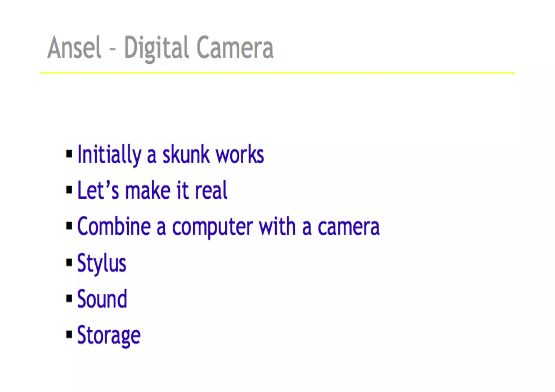Click 'Combine a computer with a camera' text
This screenshot has width=555, height=392.
coord(228,227)
